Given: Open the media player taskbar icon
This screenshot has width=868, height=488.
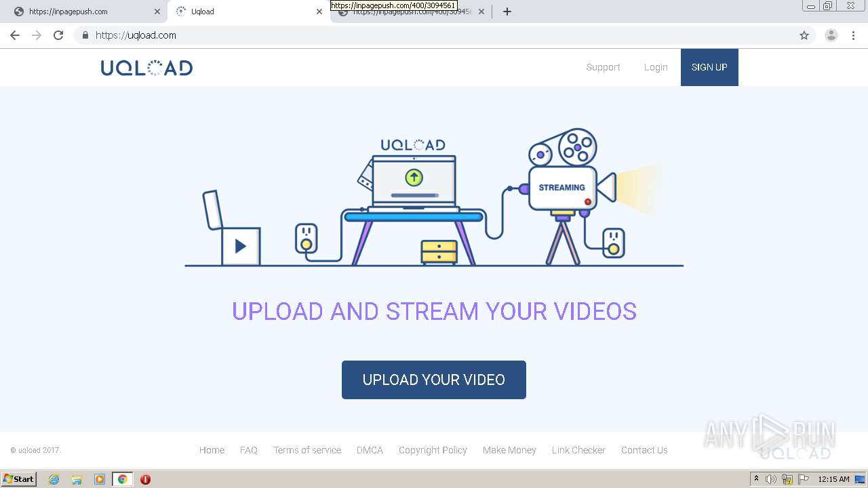Looking at the screenshot, I should 100,479.
